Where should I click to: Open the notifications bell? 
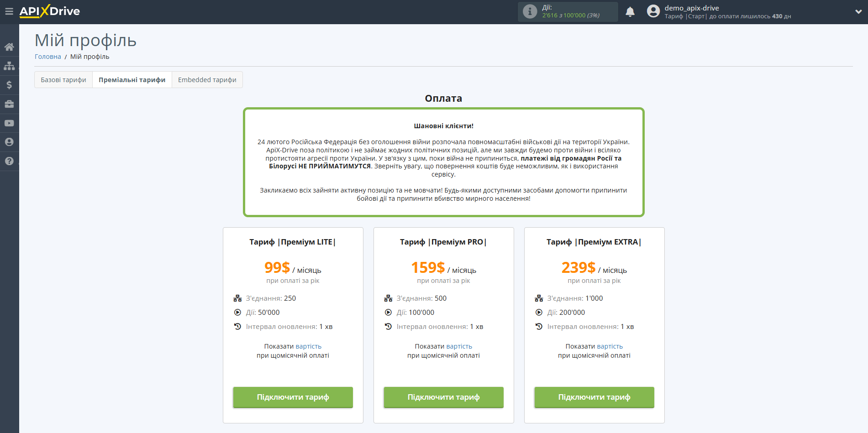(x=630, y=11)
